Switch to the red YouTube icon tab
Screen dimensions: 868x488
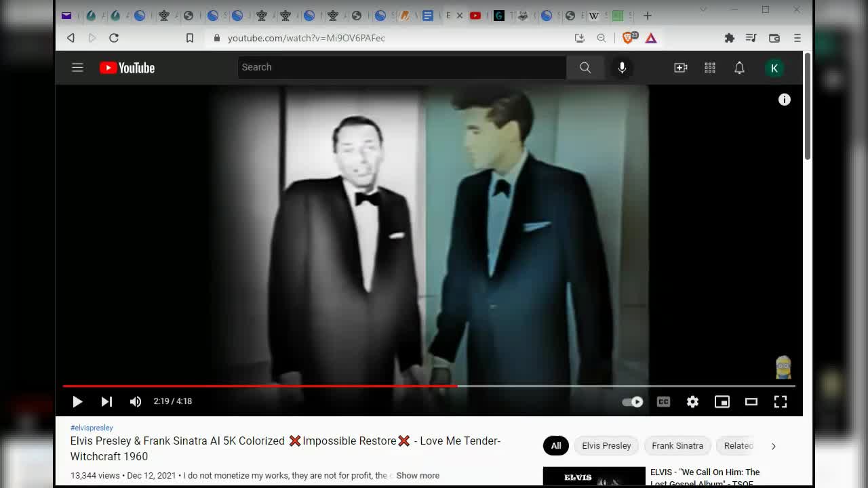tap(475, 16)
